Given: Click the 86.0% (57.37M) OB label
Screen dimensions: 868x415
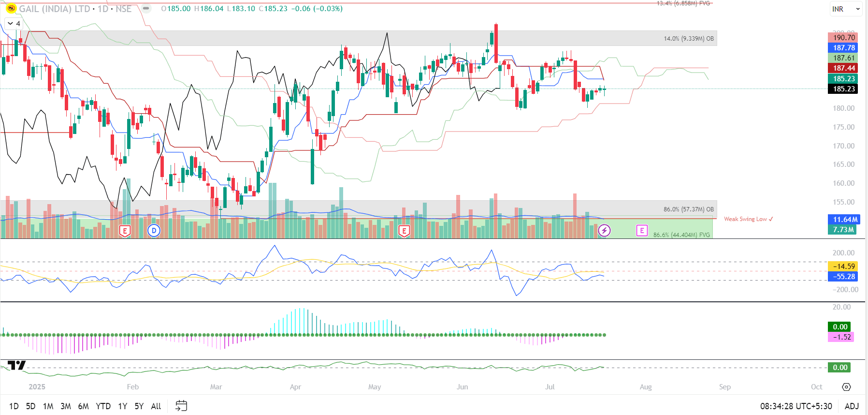Looking at the screenshot, I should pos(689,209).
